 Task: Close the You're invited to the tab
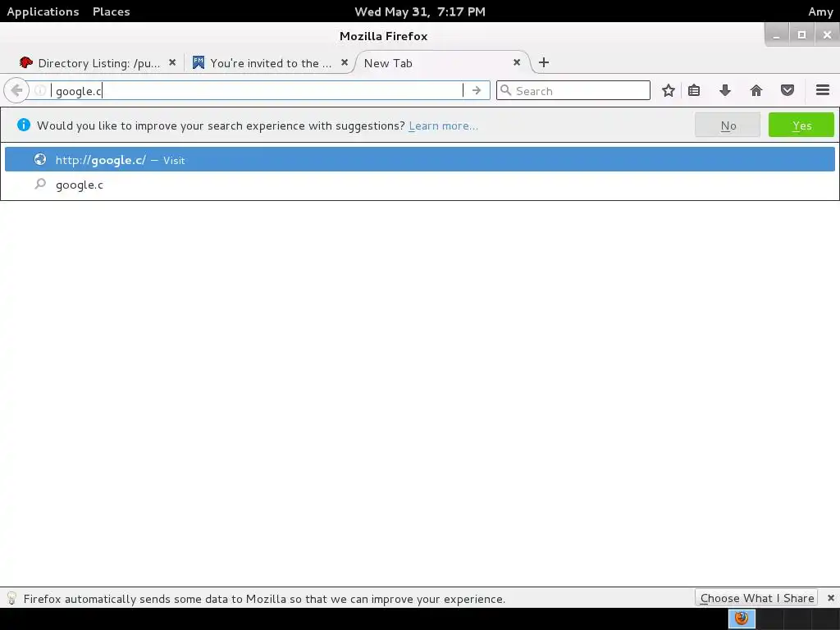[x=345, y=62]
